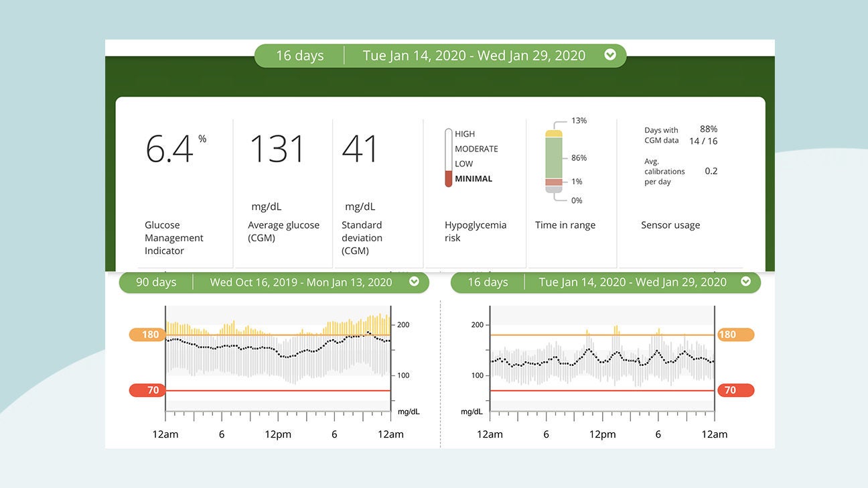Screen dimensions: 868x488
Task: Click the MINIMAL hypoglycemia risk label
Action: tap(474, 179)
